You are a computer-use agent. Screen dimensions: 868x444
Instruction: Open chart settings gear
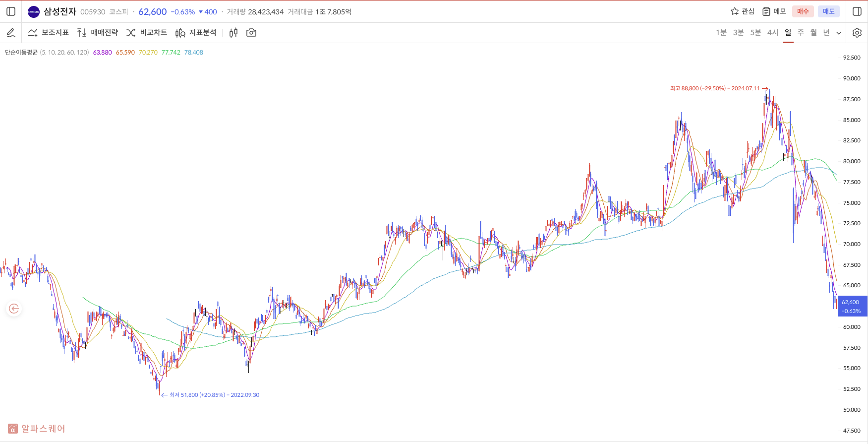(x=857, y=33)
